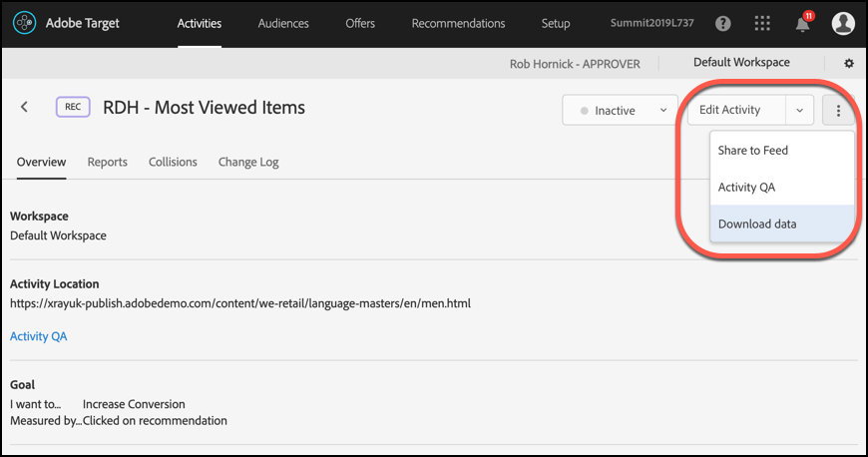Open the user profile avatar
Screen dimensions: 868x457
843,23
